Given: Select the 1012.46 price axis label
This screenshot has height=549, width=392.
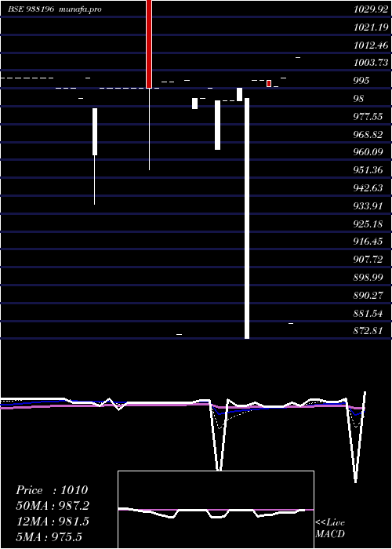Looking at the screenshot, I should click(x=371, y=45).
